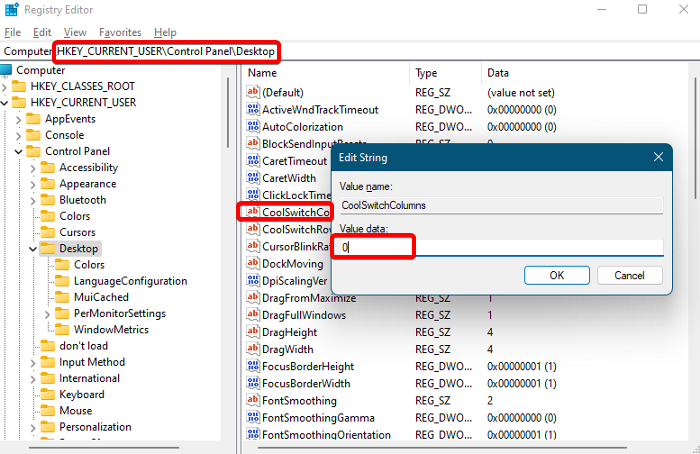Click the DWORD icon of FontSmoothingGamma
700x454 pixels.
253,417
